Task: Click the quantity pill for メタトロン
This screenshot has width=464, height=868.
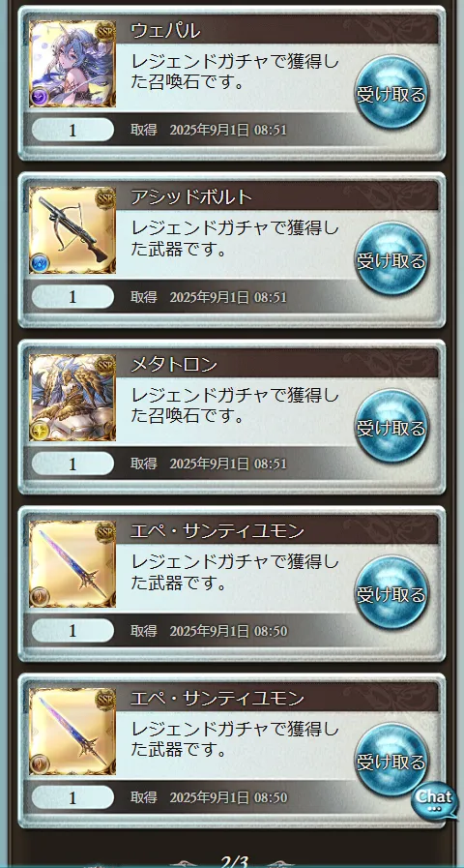Action: pos(72,464)
